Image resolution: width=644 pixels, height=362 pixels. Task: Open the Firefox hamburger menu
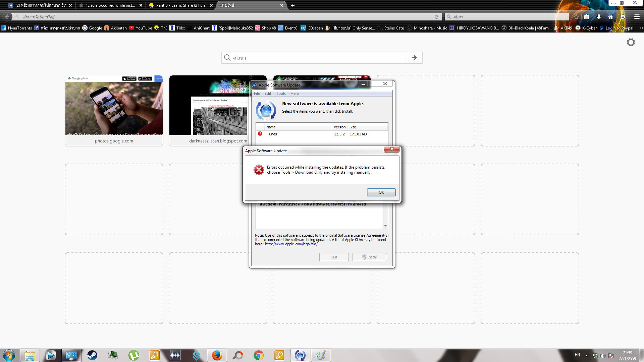coord(637,17)
